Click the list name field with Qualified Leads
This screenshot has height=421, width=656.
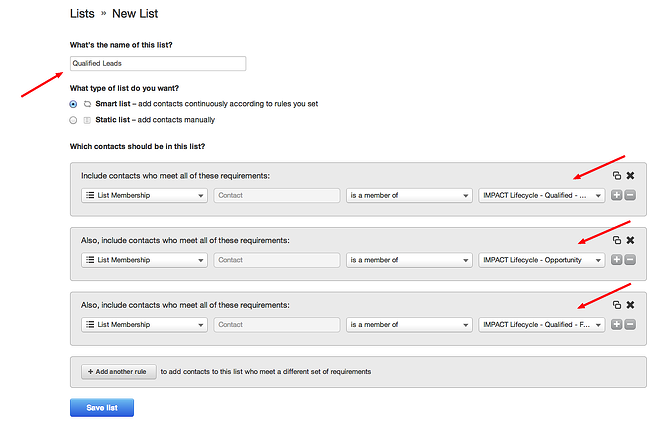pyautogui.click(x=157, y=63)
